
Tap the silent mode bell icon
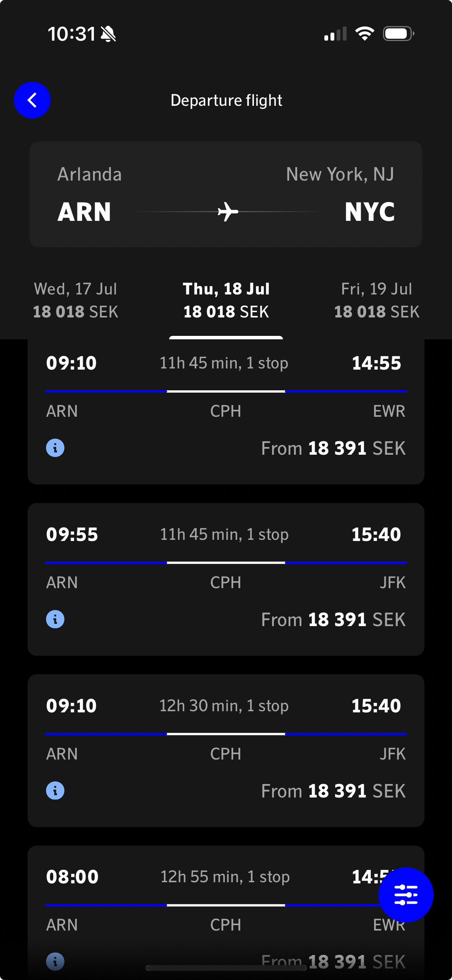pos(108,34)
